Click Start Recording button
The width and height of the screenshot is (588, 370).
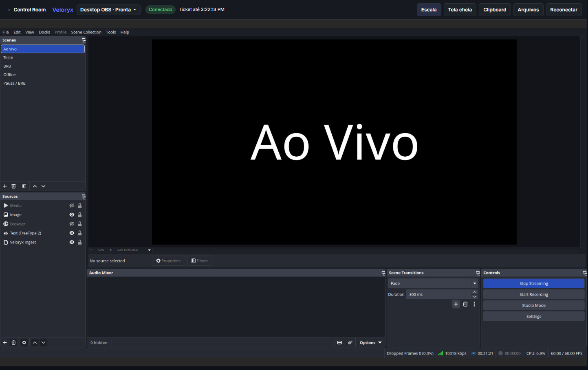point(534,294)
